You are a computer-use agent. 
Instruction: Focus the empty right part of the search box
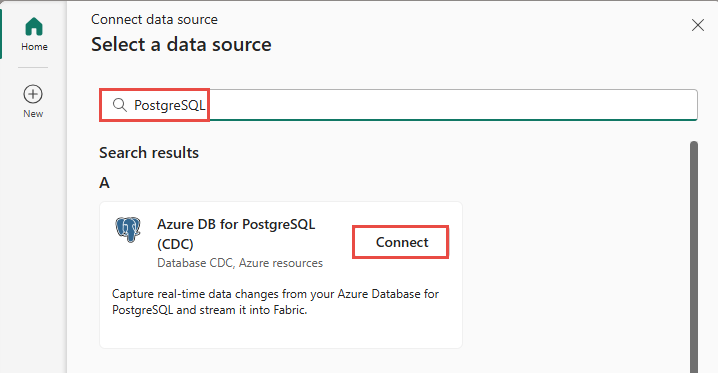453,105
